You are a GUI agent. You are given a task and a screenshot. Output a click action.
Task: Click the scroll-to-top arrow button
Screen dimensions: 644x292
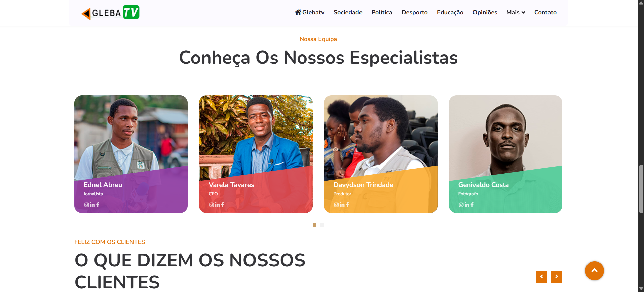[594, 270]
